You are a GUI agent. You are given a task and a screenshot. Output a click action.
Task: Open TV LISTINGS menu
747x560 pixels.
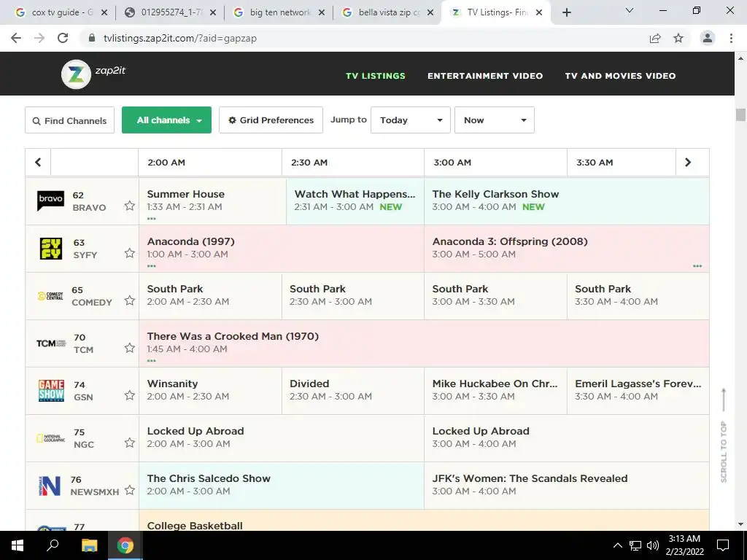coord(376,76)
